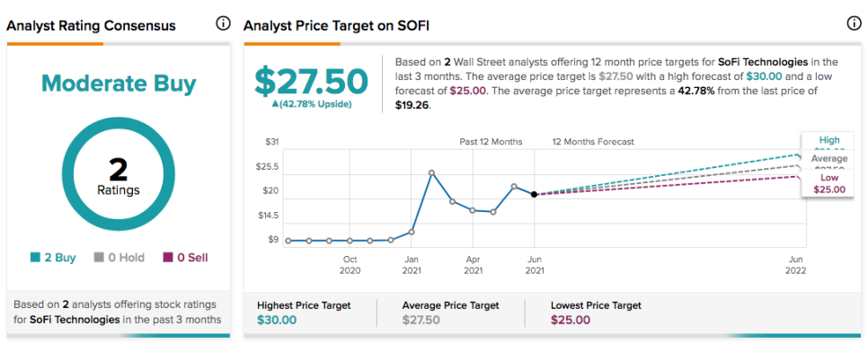Screen dimensions: 868x344
Task: Click the Highest Price Target $30.00 value
Action: coord(277,320)
